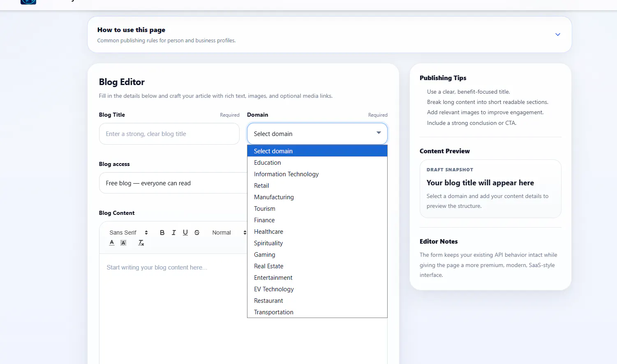This screenshot has height=364, width=617.
Task: Select Education from the domain list
Action: [x=317, y=163]
